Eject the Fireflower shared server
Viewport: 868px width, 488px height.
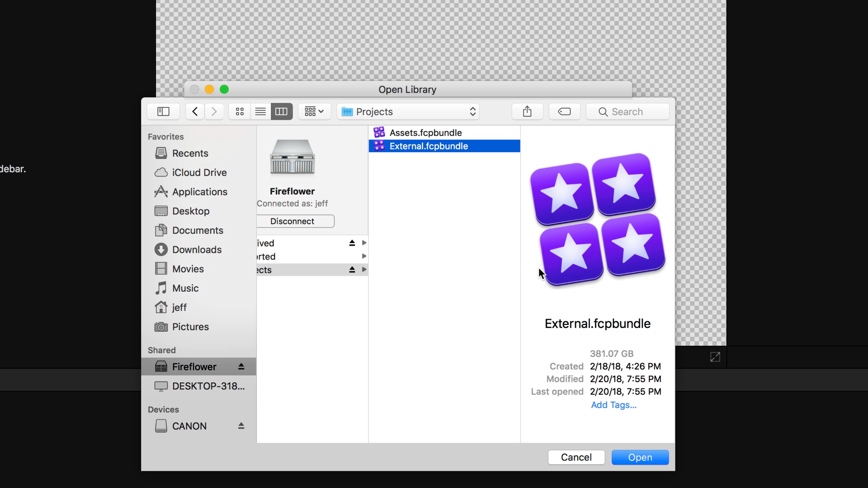click(241, 366)
